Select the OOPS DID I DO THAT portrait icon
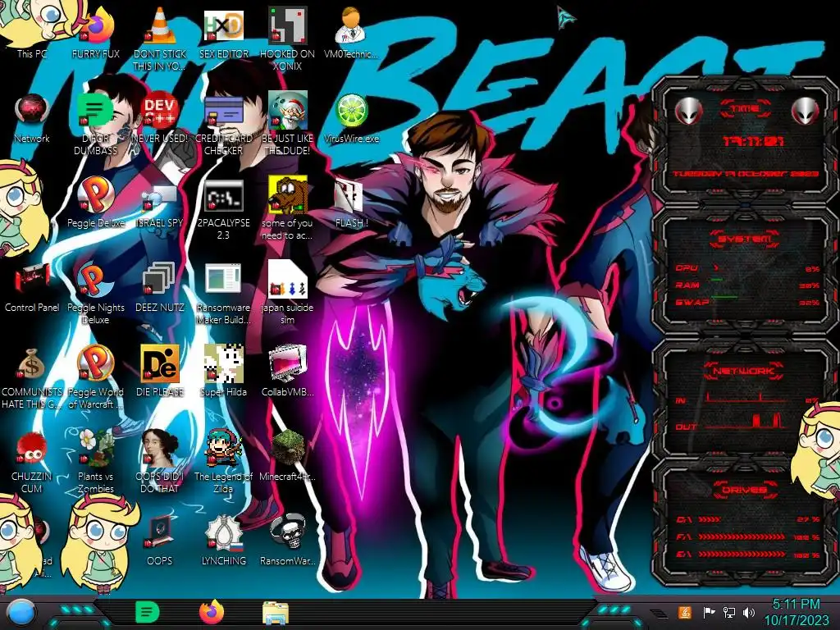This screenshot has height=630, width=840. [160, 463]
